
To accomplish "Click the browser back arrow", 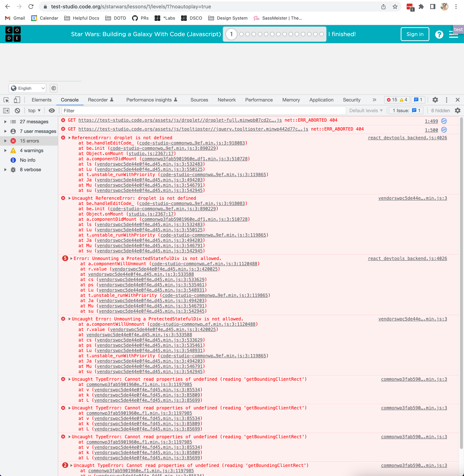I will pyautogui.click(x=8, y=7).
